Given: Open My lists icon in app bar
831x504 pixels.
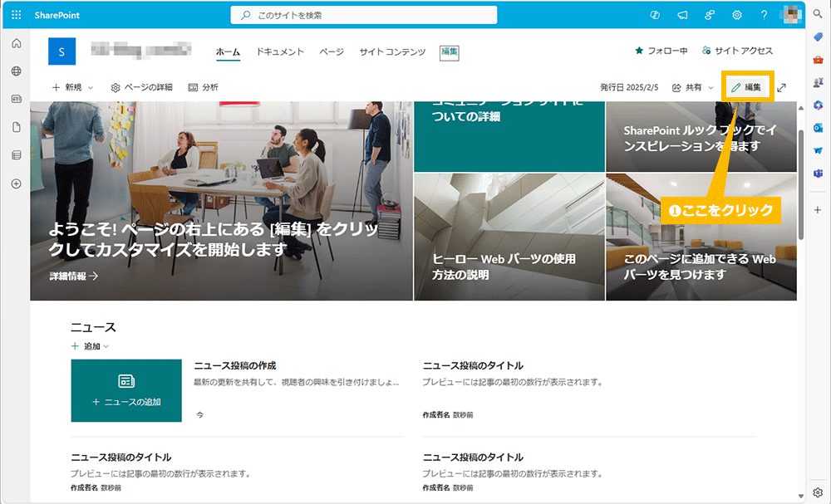Looking at the screenshot, I should [x=17, y=155].
